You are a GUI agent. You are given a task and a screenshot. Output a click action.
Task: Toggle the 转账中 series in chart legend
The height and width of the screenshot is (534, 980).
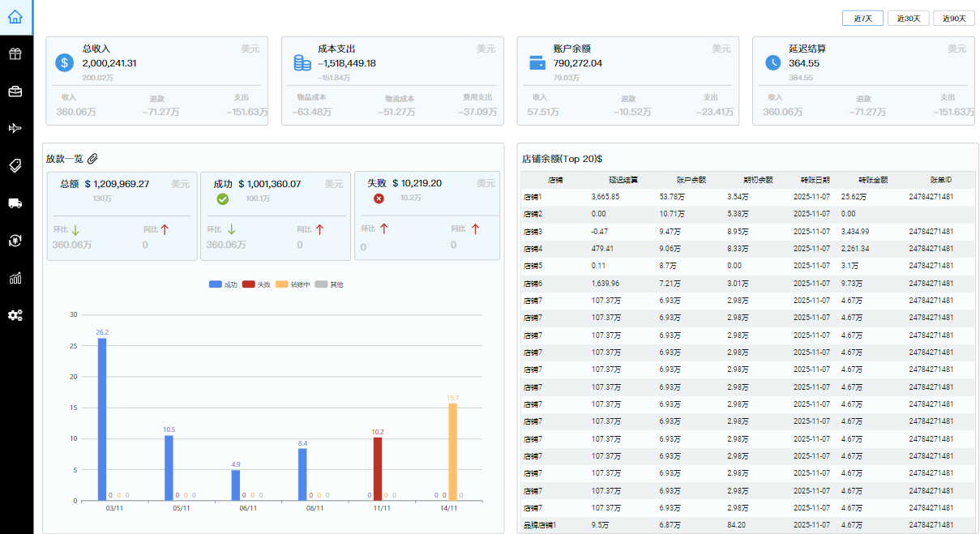(x=292, y=285)
